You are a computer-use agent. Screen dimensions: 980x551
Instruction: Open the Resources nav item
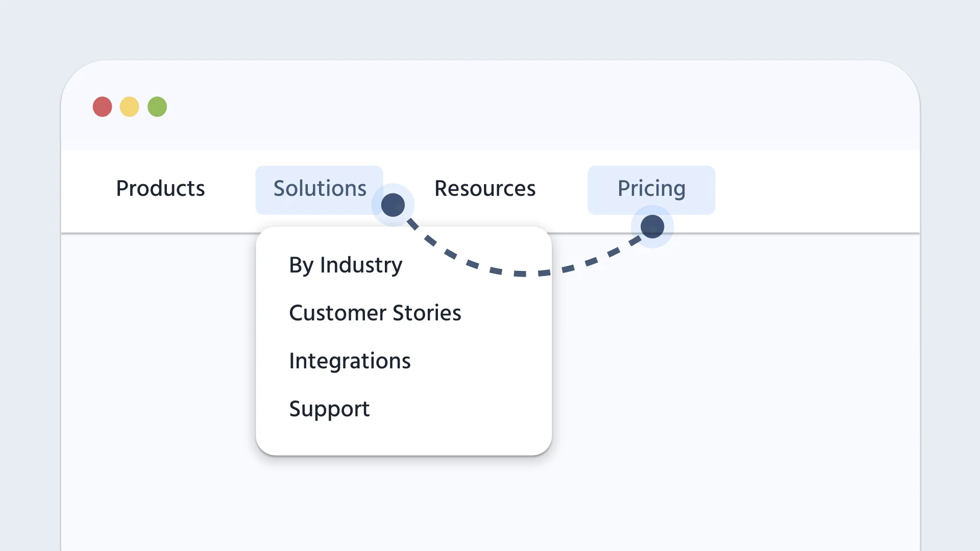(485, 188)
